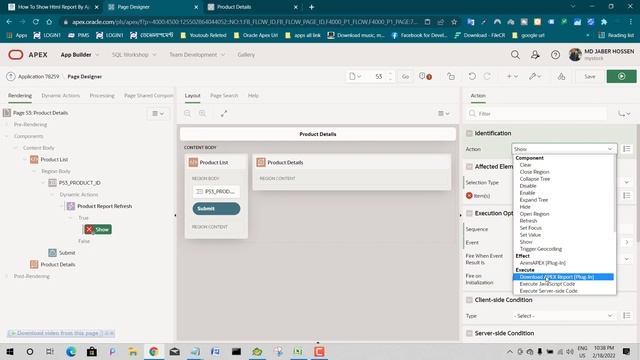This screenshot has width=640, height=360.
Task: Select Product Report Refresh dynamic action
Action: 104,206
